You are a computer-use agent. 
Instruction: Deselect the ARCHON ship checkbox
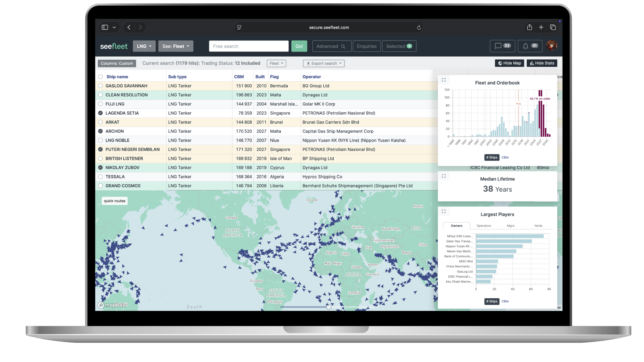tap(100, 131)
